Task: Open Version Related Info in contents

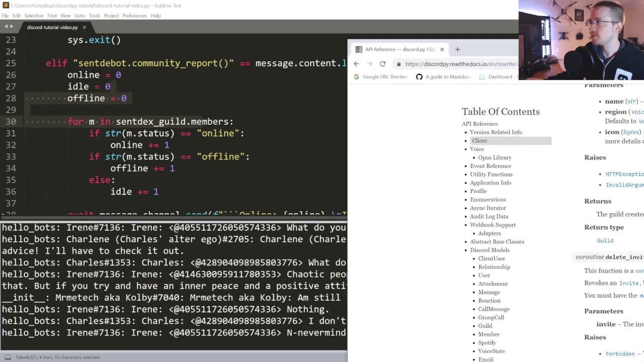Action: (496, 132)
